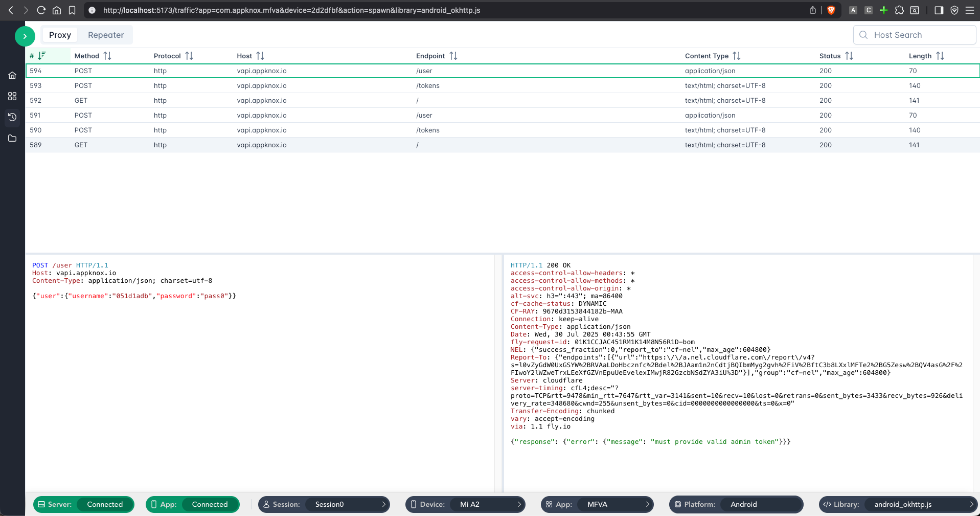Click the Server Connected status pill
Viewport: 980px width, 516px height.
tap(84, 504)
